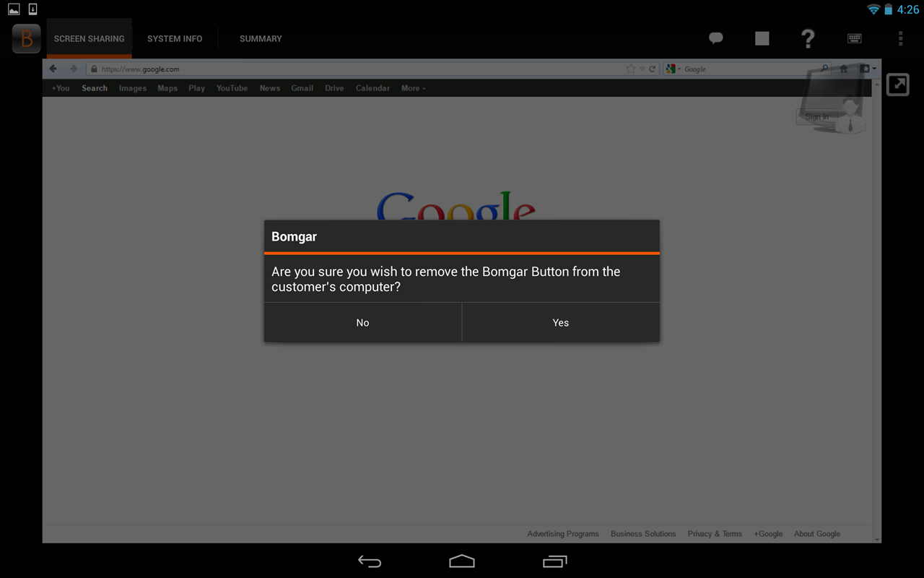Open the help question mark icon
The height and width of the screenshot is (578, 924).
[x=808, y=38]
